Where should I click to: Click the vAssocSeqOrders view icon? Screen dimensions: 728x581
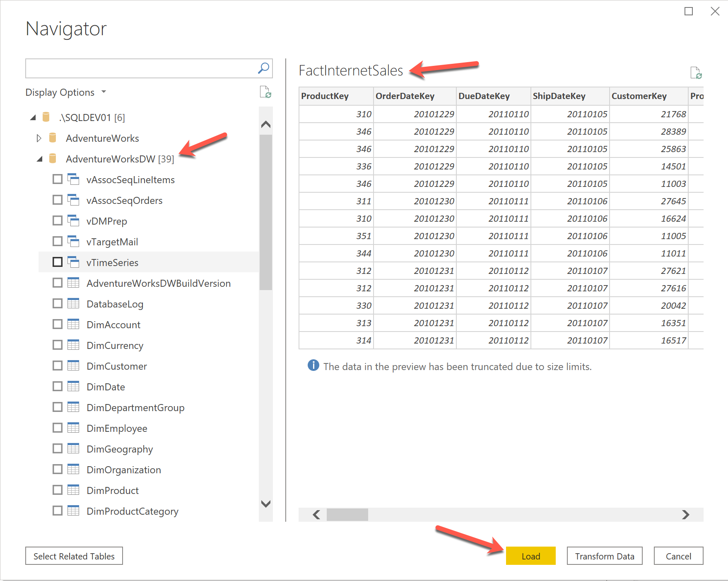point(73,200)
